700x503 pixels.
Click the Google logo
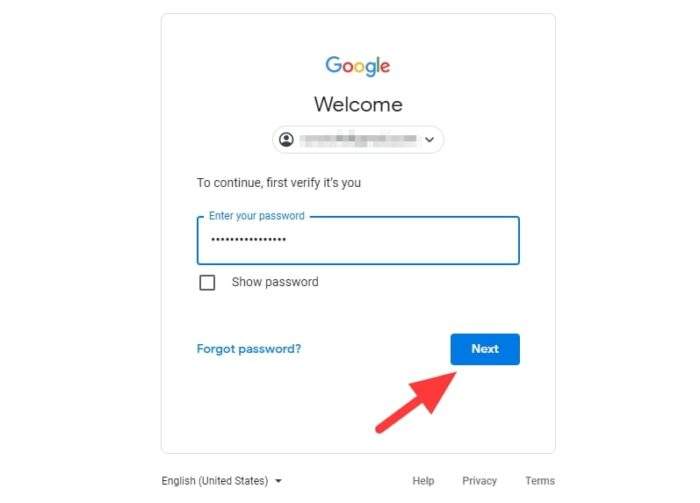358,66
